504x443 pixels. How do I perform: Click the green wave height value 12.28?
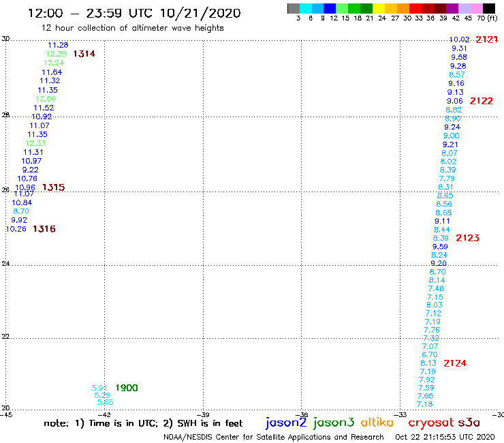56,54
